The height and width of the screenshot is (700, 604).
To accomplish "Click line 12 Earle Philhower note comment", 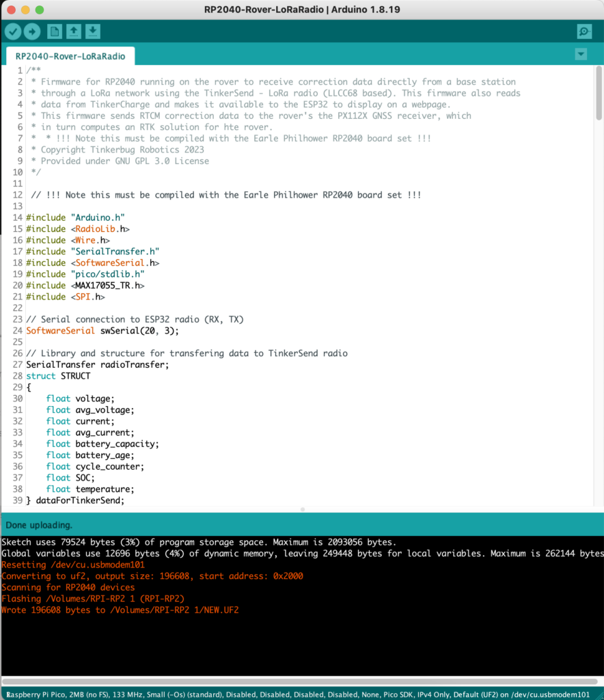I will pyautogui.click(x=226, y=195).
